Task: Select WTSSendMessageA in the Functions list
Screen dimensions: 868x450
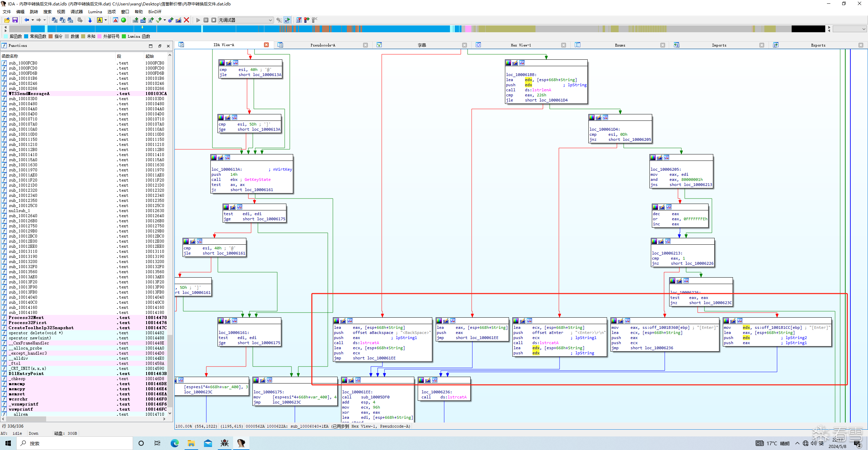Action: pos(84,94)
